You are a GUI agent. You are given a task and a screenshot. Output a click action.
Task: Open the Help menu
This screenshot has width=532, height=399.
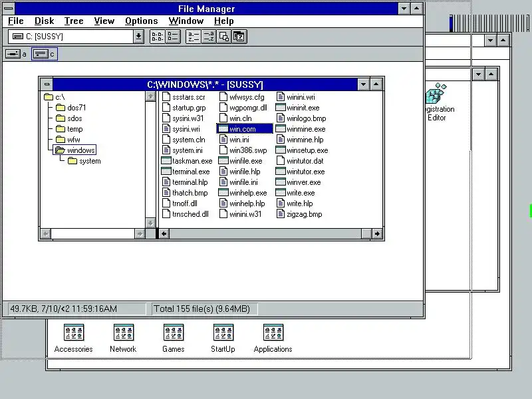(x=223, y=21)
